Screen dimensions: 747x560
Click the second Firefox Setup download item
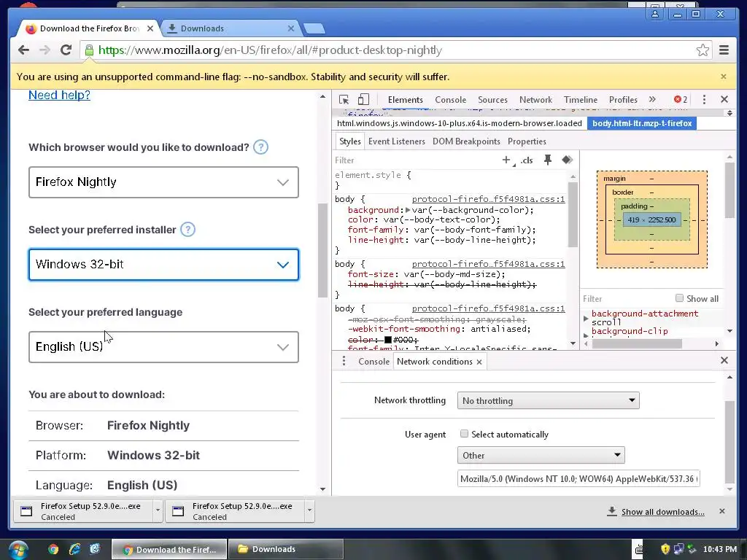coord(235,511)
